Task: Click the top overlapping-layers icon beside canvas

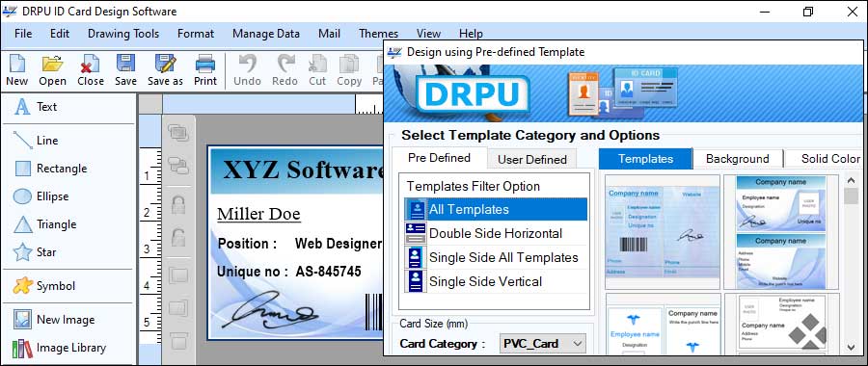Action: [x=178, y=133]
